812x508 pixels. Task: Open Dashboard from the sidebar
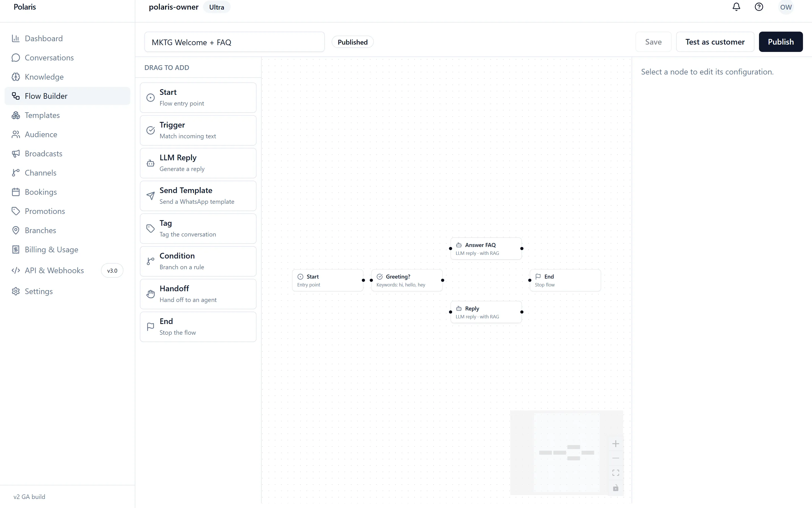(x=67, y=38)
